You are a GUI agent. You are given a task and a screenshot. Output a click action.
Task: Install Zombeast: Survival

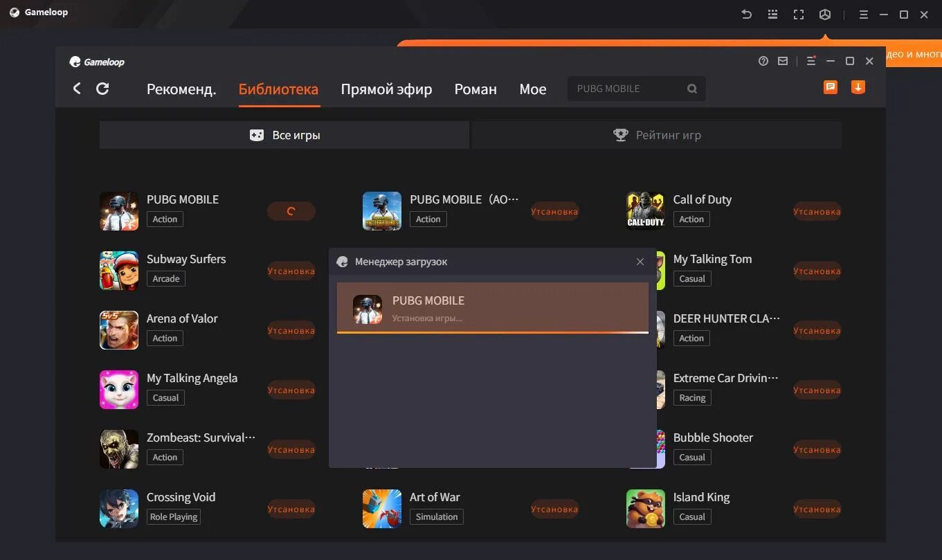click(x=291, y=450)
